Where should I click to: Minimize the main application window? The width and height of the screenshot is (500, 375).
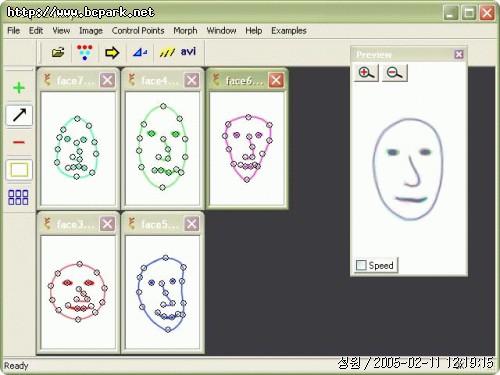(x=450, y=13)
